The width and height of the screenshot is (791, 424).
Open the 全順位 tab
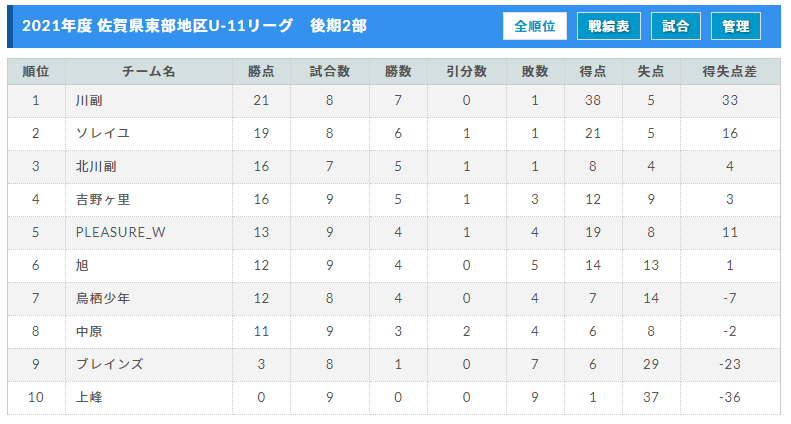(535, 26)
